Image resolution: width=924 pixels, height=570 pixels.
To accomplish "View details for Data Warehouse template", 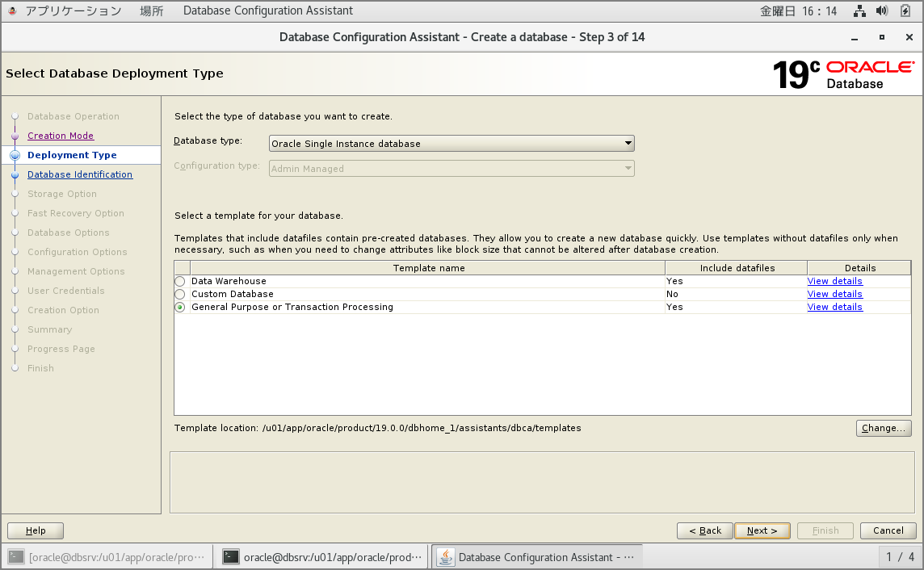I will (834, 281).
